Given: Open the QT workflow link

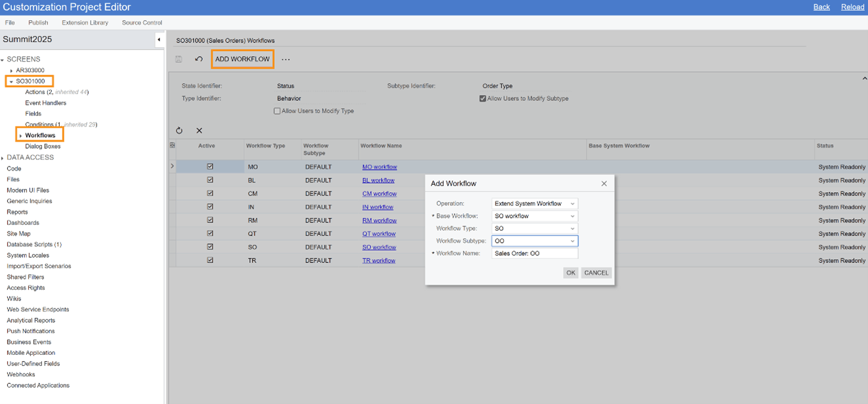Looking at the screenshot, I should (379, 233).
